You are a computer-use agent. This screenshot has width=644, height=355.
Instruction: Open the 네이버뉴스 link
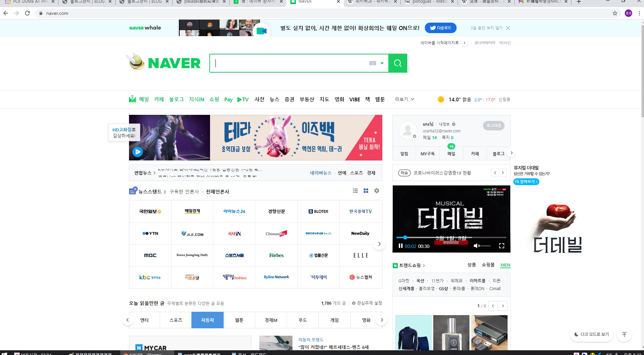[321, 173]
